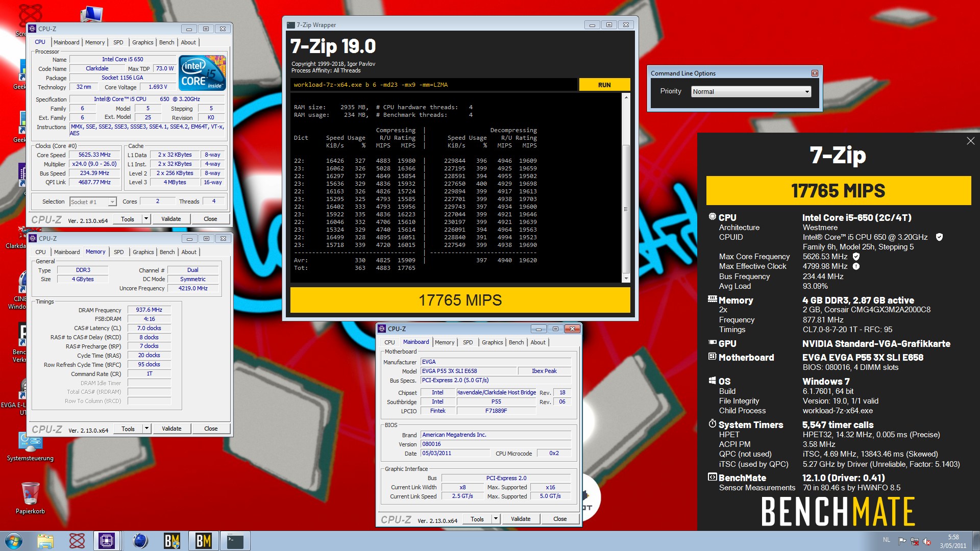Image resolution: width=980 pixels, height=551 pixels.
Task: Expand Tools arrow in CPU-Z Memory window
Action: pyautogui.click(x=146, y=429)
